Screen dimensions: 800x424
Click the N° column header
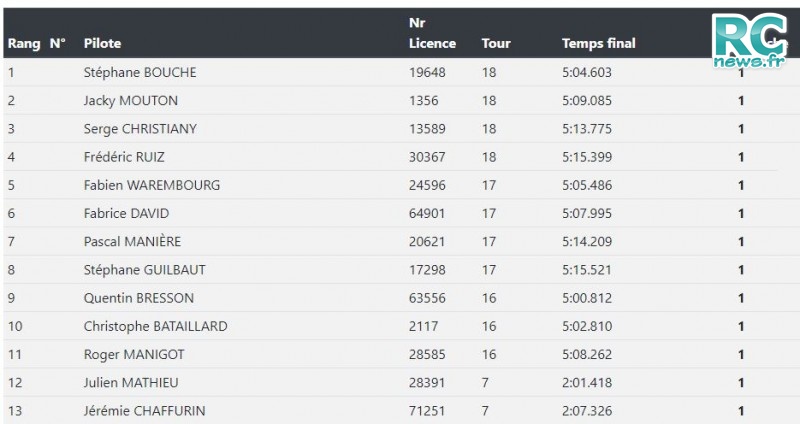pyautogui.click(x=58, y=43)
